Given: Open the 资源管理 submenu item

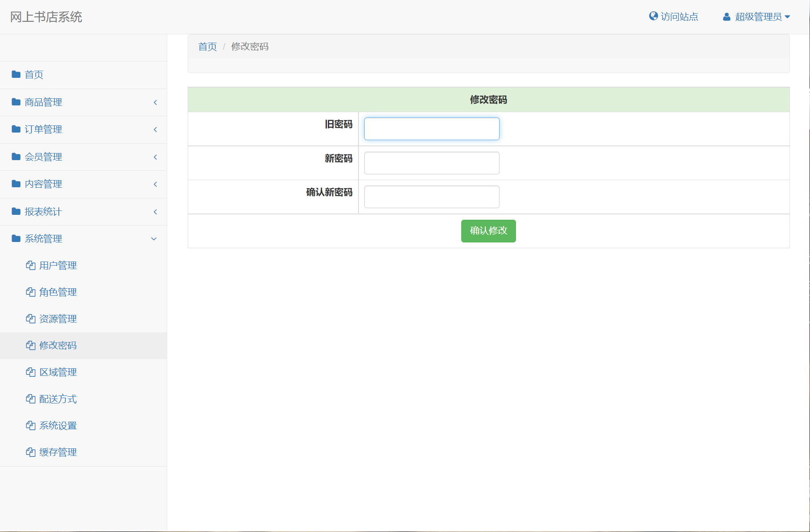Looking at the screenshot, I should (x=58, y=319).
